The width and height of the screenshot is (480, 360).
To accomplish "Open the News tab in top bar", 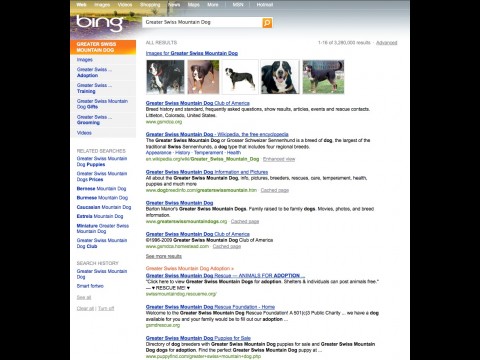I will 174,5.
